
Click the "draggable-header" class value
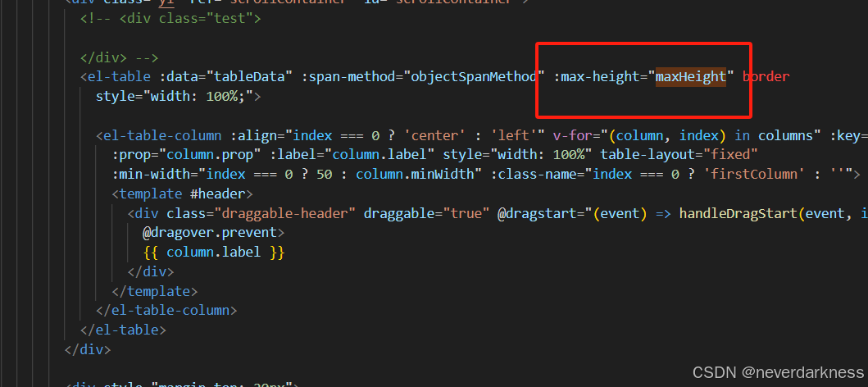[x=284, y=214]
